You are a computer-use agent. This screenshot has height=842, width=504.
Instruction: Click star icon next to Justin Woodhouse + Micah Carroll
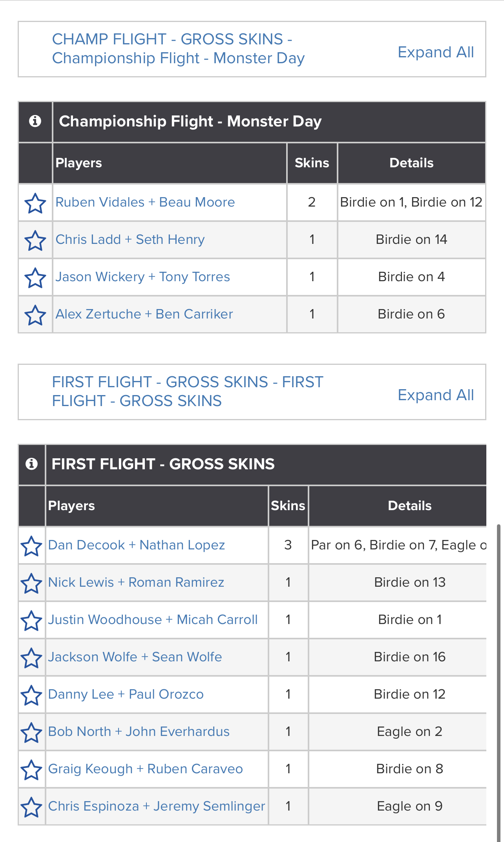coord(31,620)
